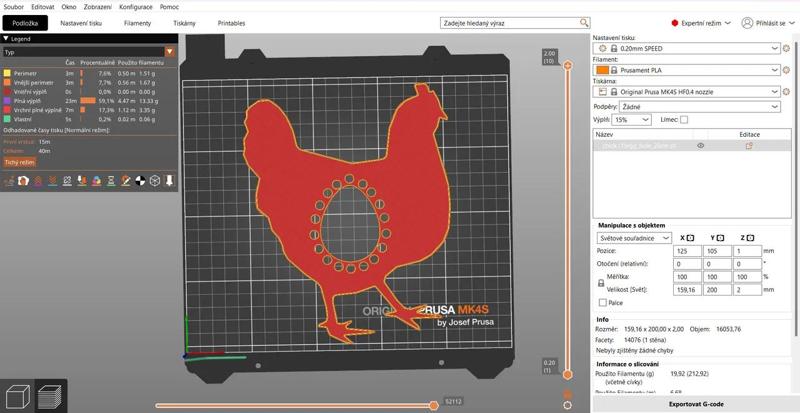The image size is (800, 413).
Task: Switch to 3D editor view cube icon
Action: click(x=17, y=396)
